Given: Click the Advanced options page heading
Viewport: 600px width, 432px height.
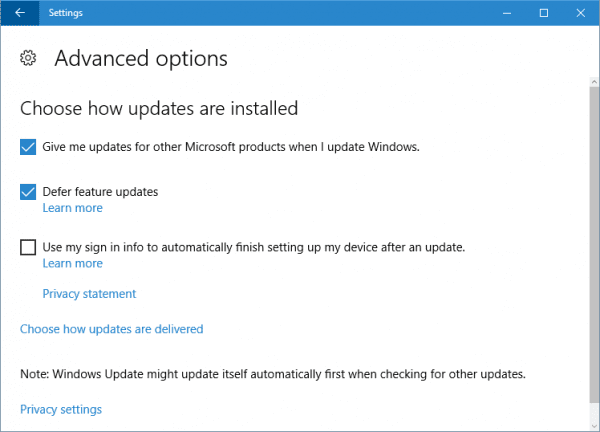Looking at the screenshot, I should click(141, 58).
